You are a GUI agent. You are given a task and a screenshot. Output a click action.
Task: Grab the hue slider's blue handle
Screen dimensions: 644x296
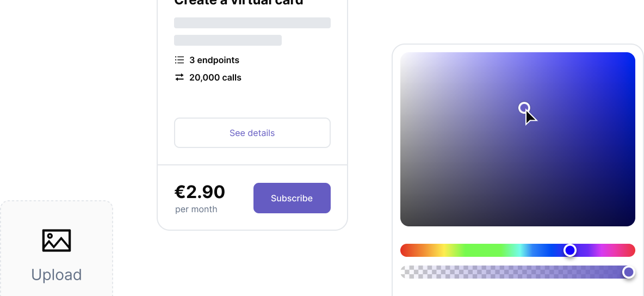pyautogui.click(x=569, y=250)
